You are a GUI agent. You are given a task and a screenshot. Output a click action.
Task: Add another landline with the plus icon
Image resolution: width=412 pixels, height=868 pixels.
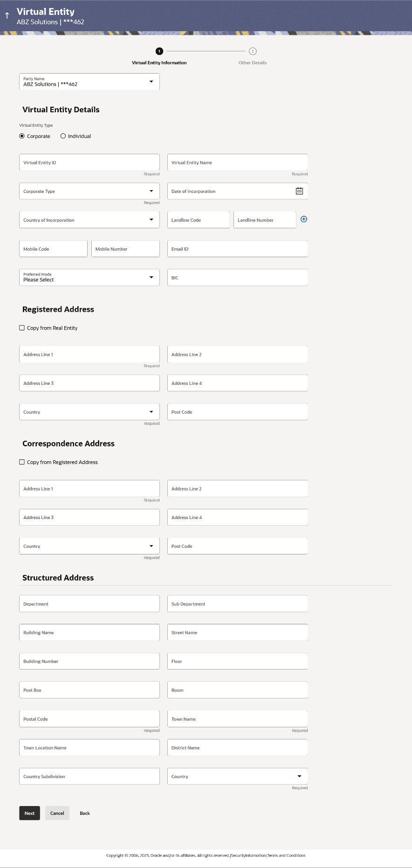(x=304, y=219)
